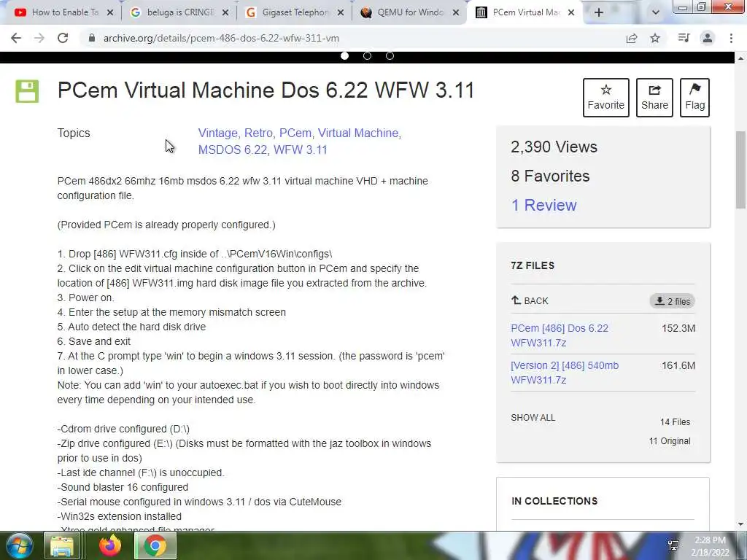Viewport: 747px width, 560px height.
Task: Open the Windows Start menu
Action: [19, 545]
